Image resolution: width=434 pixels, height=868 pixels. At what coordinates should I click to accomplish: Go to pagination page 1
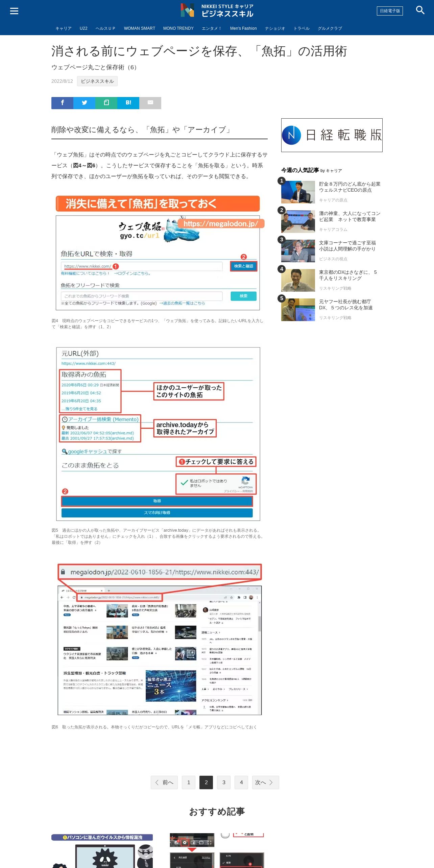coord(189,782)
